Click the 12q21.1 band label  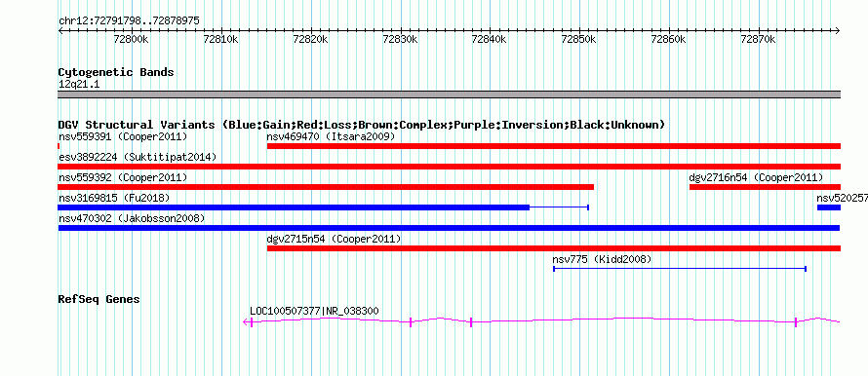coord(79,85)
